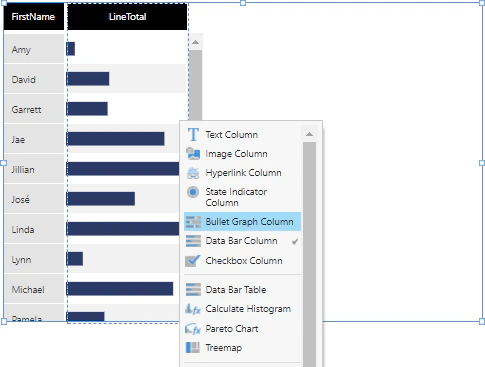Click the Data Bar Column icon
Viewport: 485px width, 367px height.
click(193, 241)
